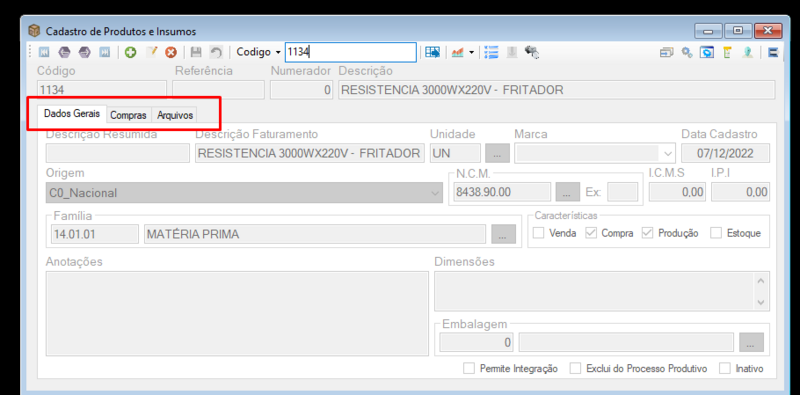Mark the product as Inativo
This screenshot has height=395, width=800.
point(724,368)
